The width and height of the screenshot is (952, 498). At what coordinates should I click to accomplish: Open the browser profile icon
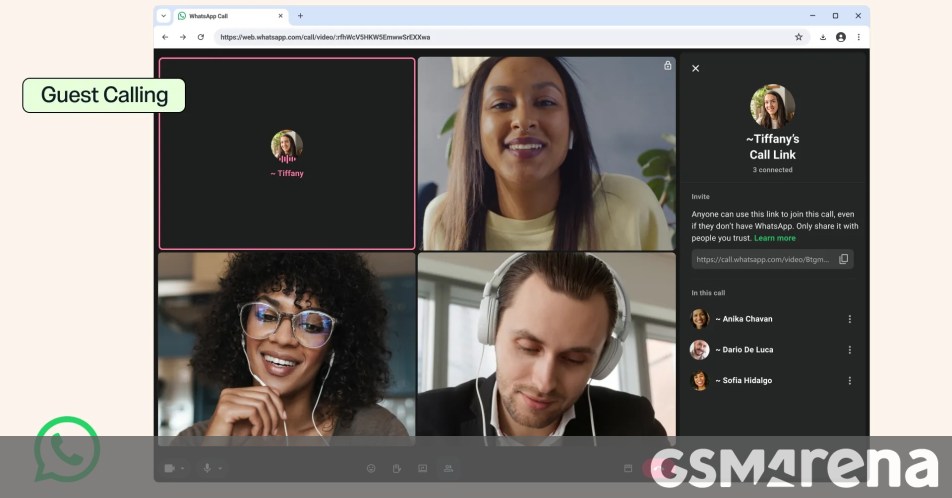tap(841, 37)
